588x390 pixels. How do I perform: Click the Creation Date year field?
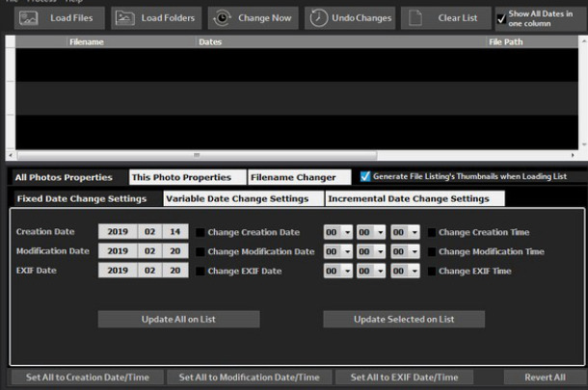tap(118, 232)
